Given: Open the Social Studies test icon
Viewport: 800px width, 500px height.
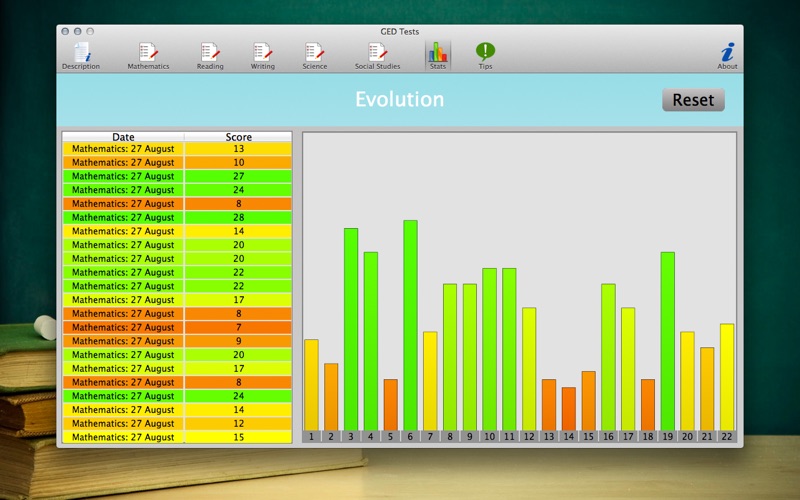Looking at the screenshot, I should point(377,56).
